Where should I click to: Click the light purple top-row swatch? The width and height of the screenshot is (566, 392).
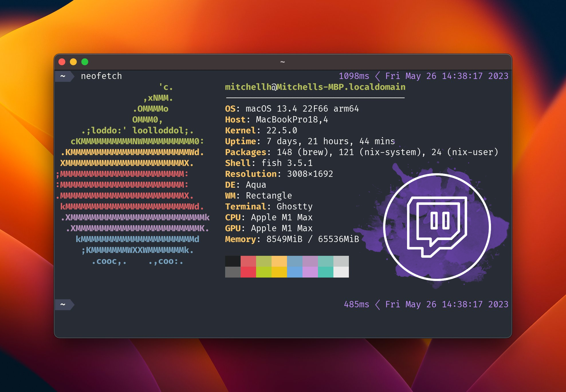tap(310, 261)
